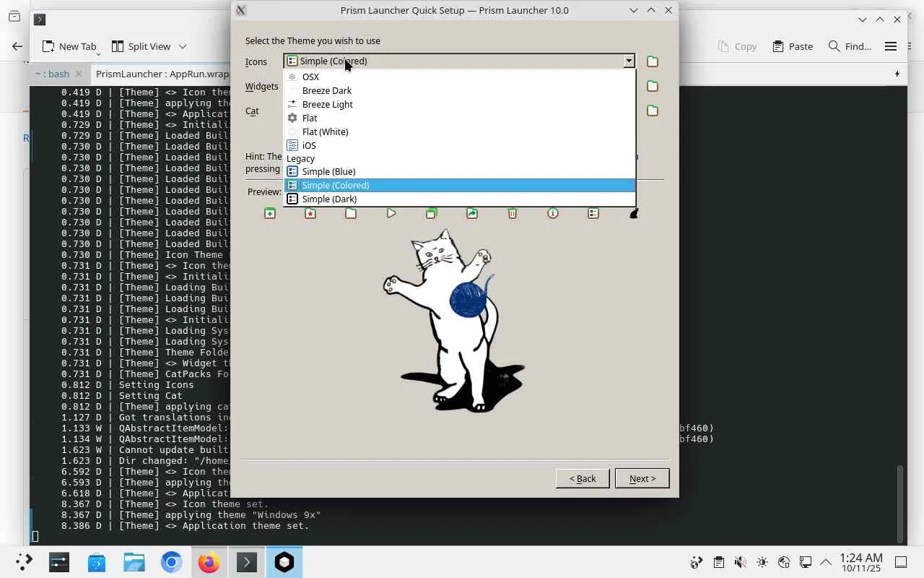Expand the hidden system tray icons

[x=826, y=562]
